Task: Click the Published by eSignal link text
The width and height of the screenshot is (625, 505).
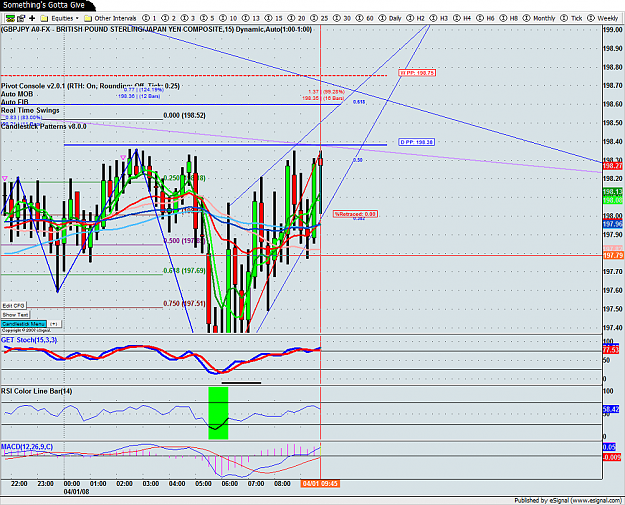Action: 568,501
